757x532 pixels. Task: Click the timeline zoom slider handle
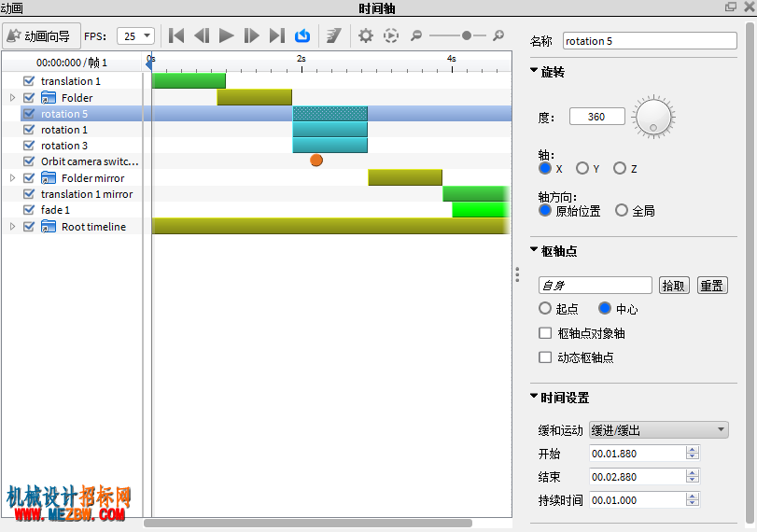[x=467, y=35]
